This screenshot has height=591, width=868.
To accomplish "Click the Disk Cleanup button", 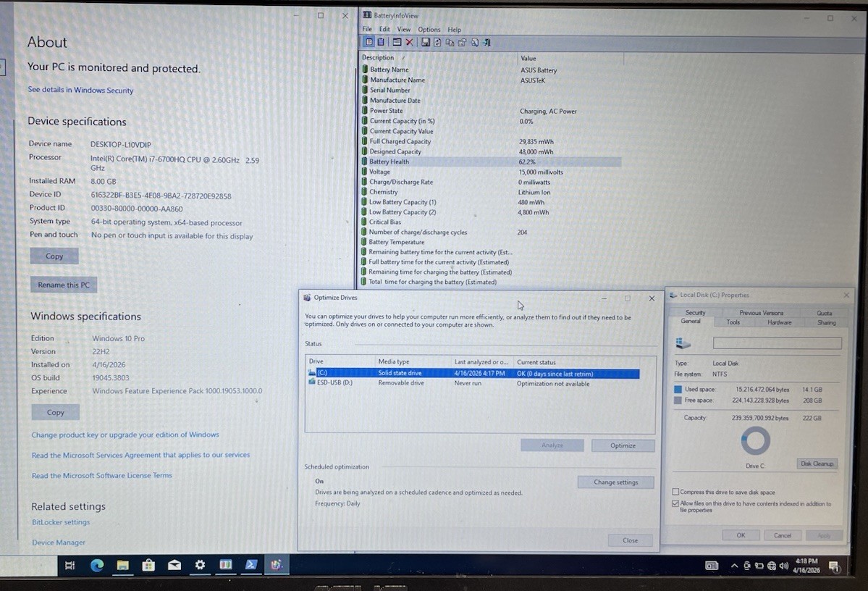I will coord(817,464).
